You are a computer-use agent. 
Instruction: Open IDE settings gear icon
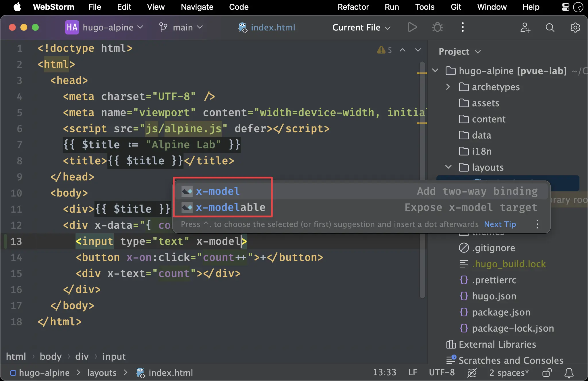point(575,28)
